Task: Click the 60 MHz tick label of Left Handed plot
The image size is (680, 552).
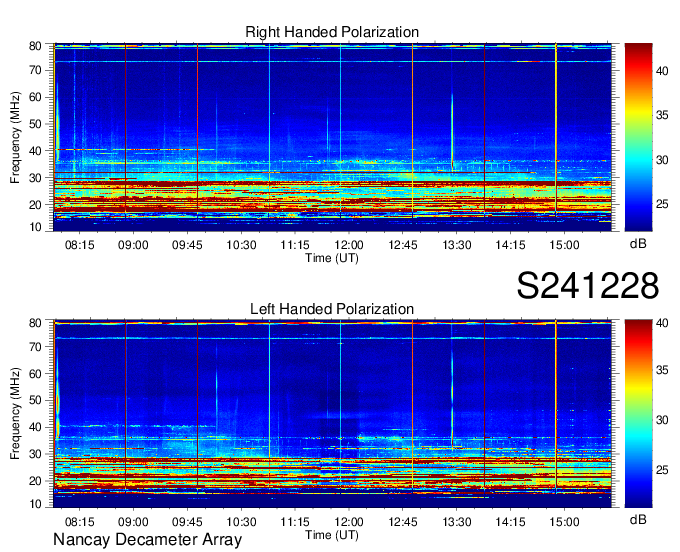Action: 35,374
